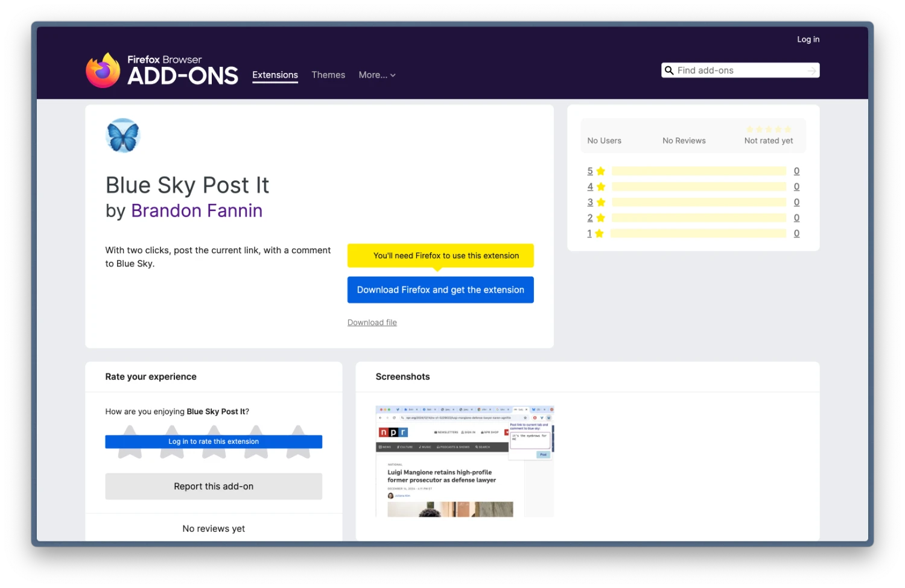Image resolution: width=905 pixels, height=588 pixels.
Task: Expand the More... dropdown menu
Action: (376, 75)
